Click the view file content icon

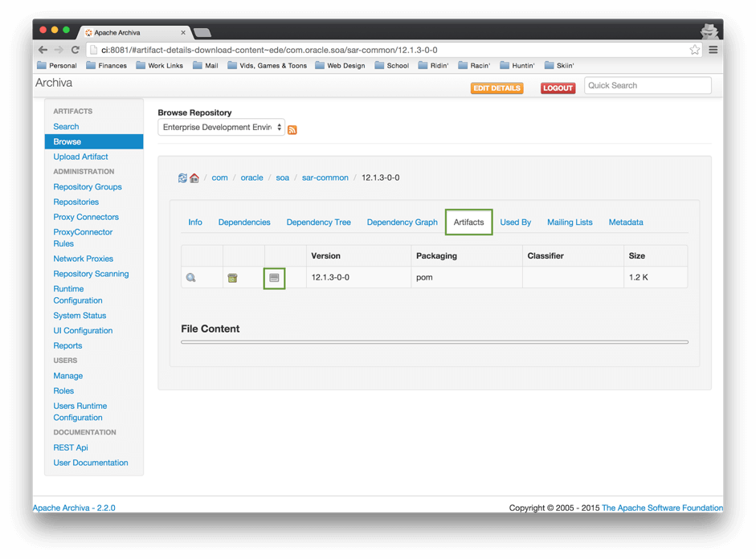274,278
